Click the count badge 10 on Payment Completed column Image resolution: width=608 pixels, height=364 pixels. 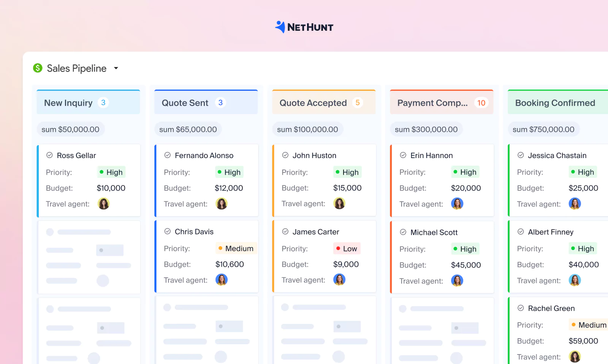click(481, 103)
